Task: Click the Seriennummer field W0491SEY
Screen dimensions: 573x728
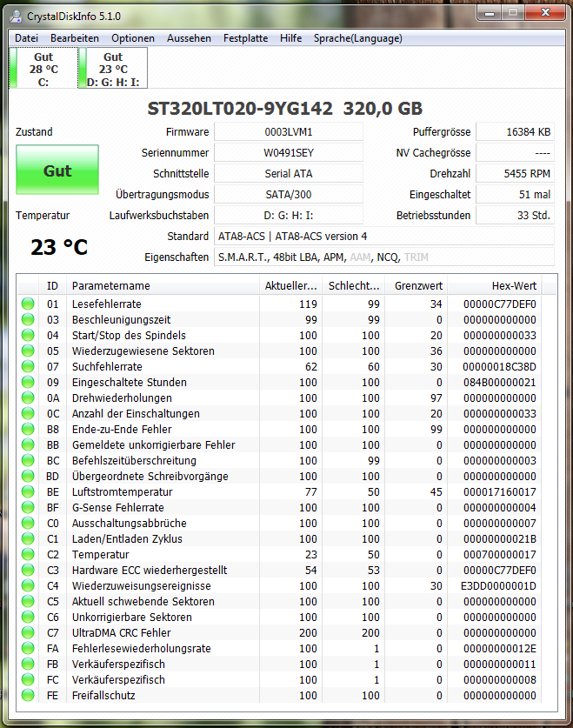Action: [289, 153]
